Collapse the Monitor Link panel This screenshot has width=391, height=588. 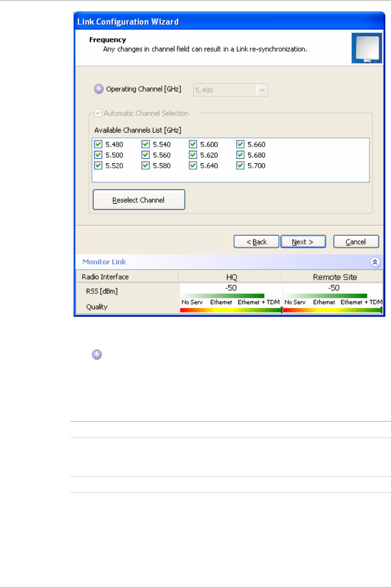click(x=375, y=262)
